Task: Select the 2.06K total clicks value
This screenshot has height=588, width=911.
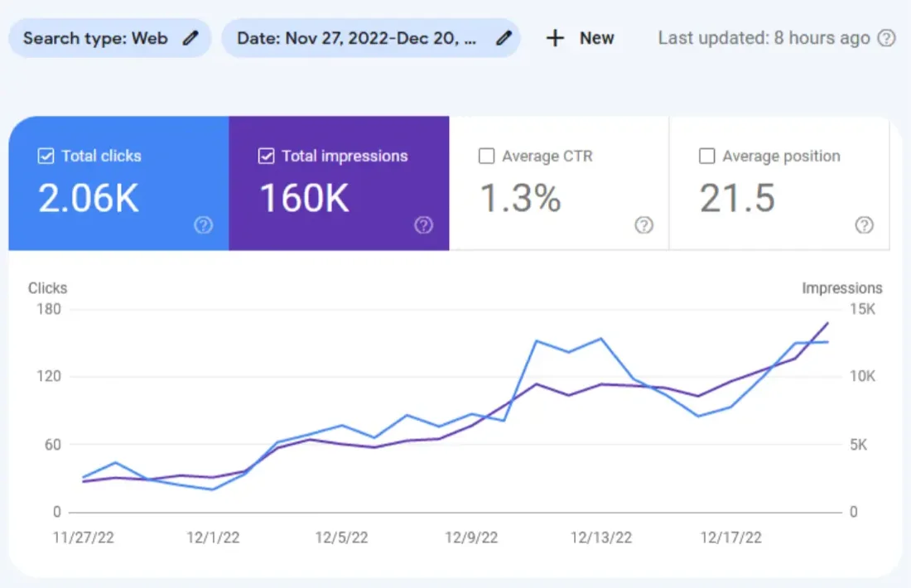Action: 89,198
